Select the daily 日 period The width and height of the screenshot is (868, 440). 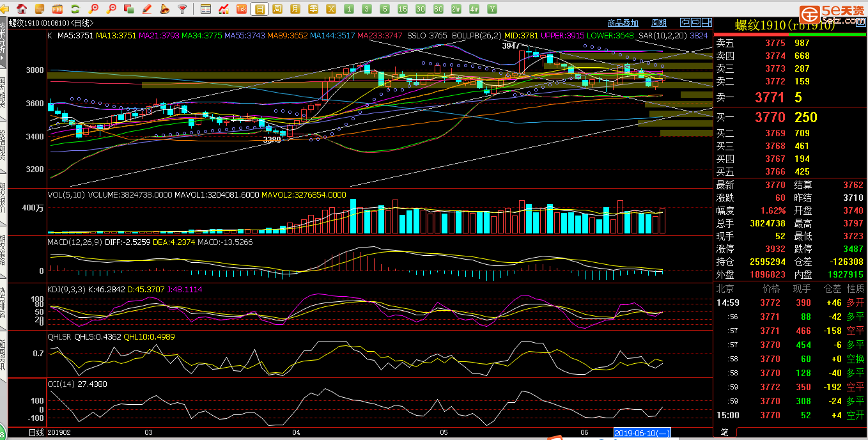[260, 9]
